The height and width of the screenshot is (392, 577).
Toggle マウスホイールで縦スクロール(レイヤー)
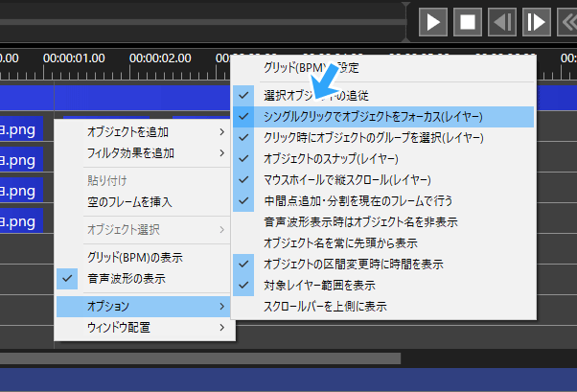click(x=347, y=179)
